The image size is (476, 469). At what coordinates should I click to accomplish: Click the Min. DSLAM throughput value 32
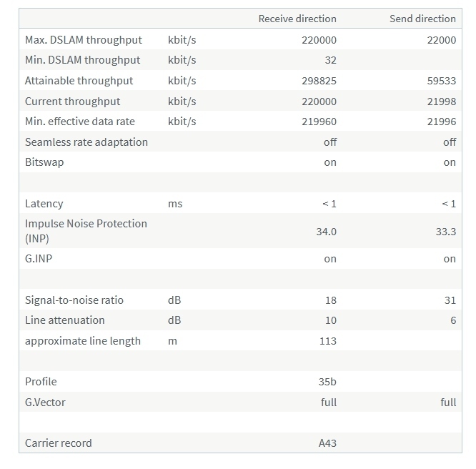(x=331, y=60)
